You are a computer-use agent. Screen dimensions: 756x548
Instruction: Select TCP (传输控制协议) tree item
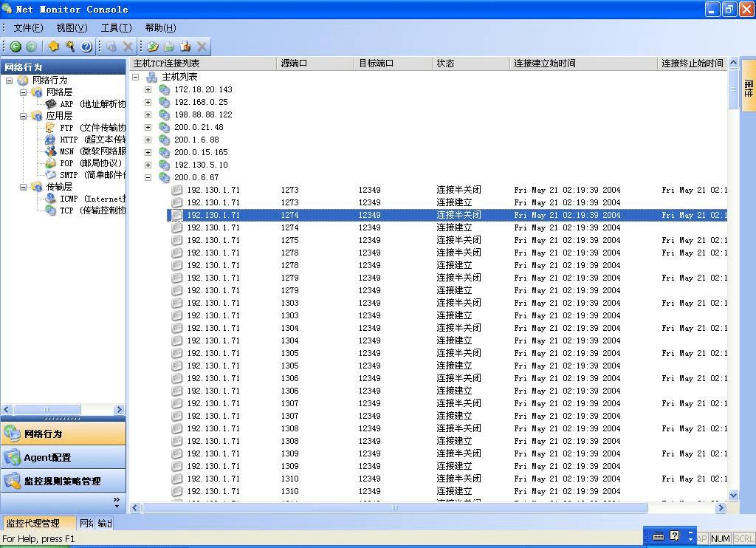pos(92,210)
